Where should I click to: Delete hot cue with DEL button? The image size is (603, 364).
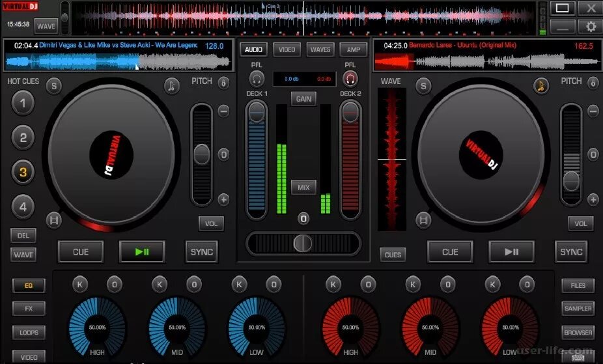coord(23,236)
